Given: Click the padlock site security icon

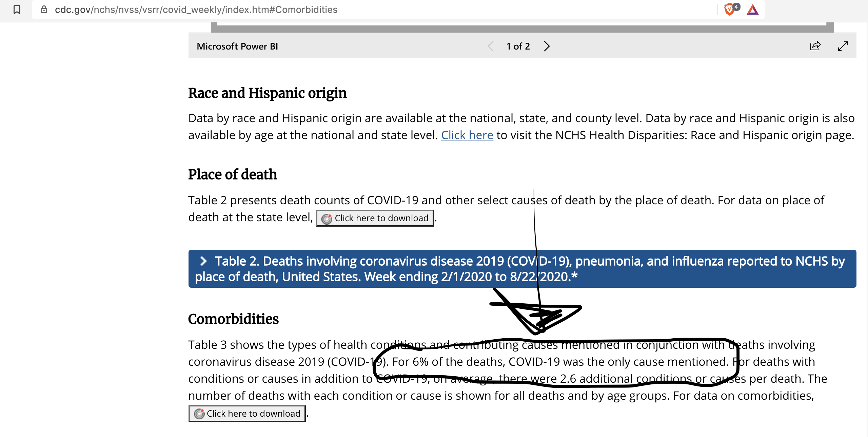Looking at the screenshot, I should [44, 9].
